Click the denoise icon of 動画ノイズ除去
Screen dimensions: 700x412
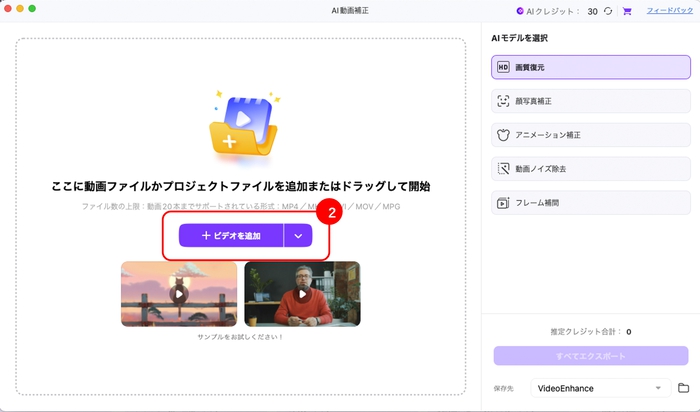[503, 169]
